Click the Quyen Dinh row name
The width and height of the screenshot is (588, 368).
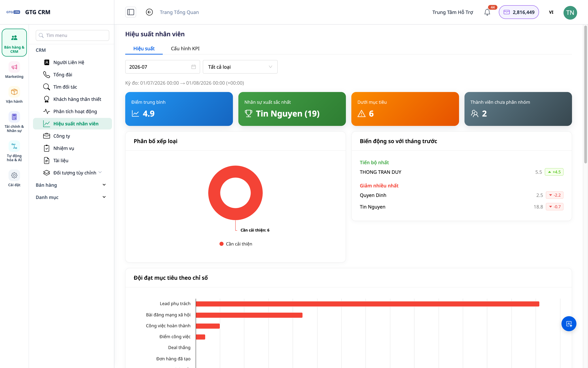[373, 195]
